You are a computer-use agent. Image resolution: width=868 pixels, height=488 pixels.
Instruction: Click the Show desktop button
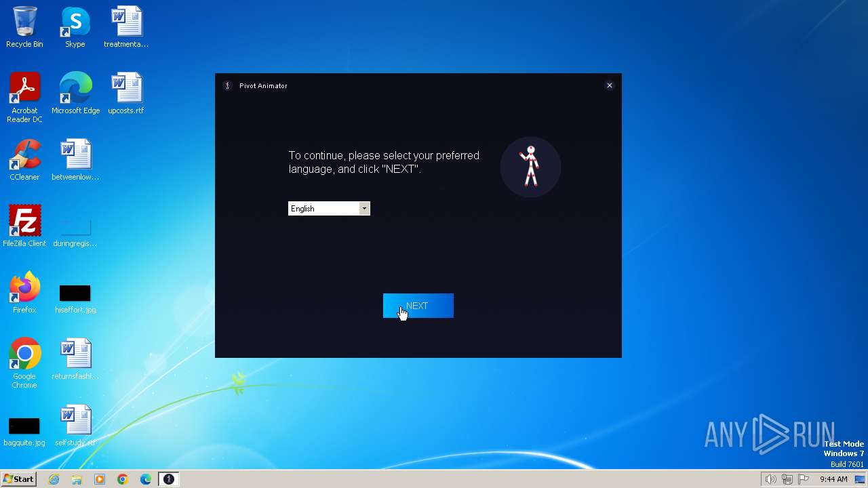click(x=861, y=479)
